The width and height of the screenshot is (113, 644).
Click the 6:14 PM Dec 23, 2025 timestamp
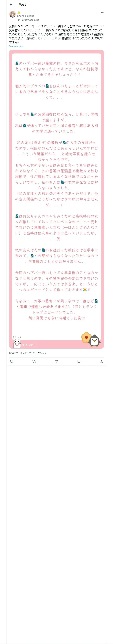click(22, 353)
